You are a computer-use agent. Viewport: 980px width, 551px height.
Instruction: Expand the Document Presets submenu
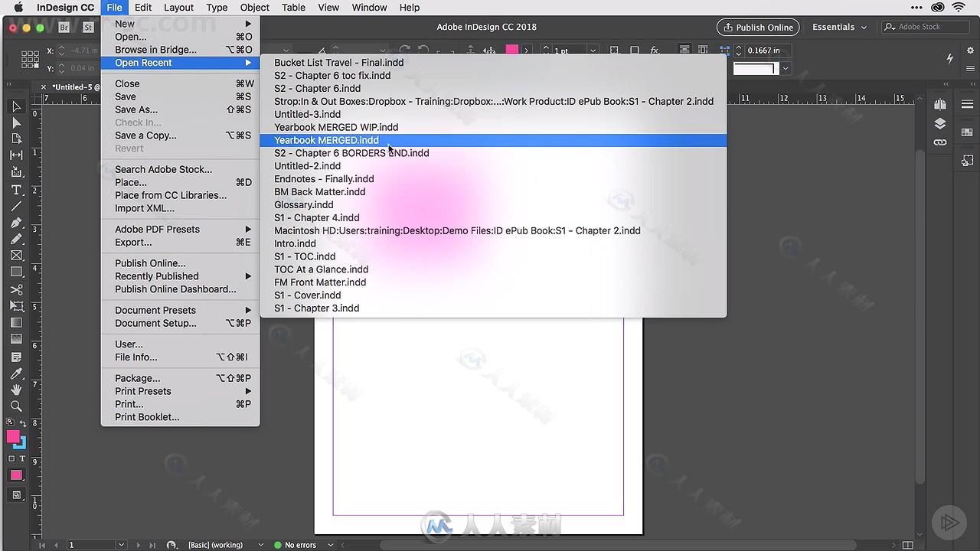[181, 310]
